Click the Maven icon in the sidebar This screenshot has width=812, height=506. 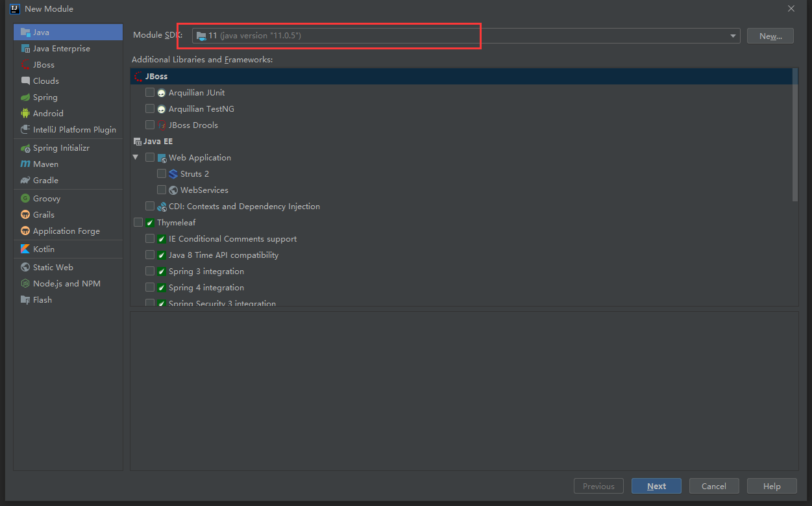click(x=25, y=164)
